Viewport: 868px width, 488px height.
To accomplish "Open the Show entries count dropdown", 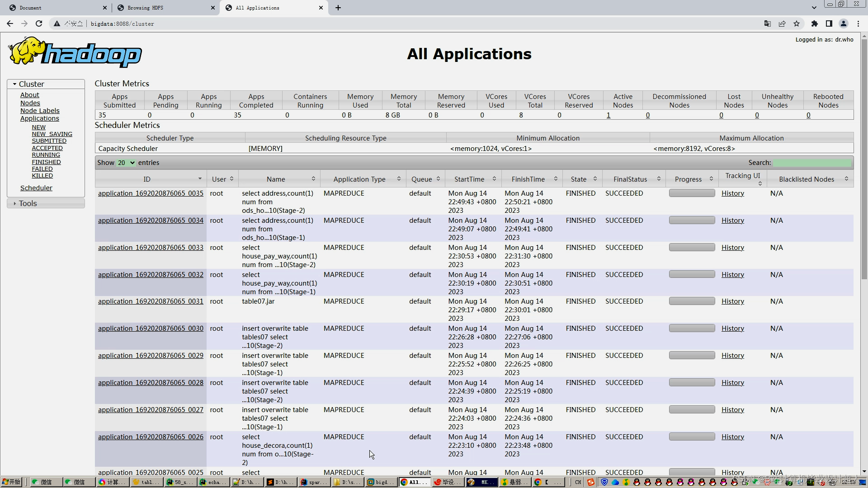I will point(126,163).
